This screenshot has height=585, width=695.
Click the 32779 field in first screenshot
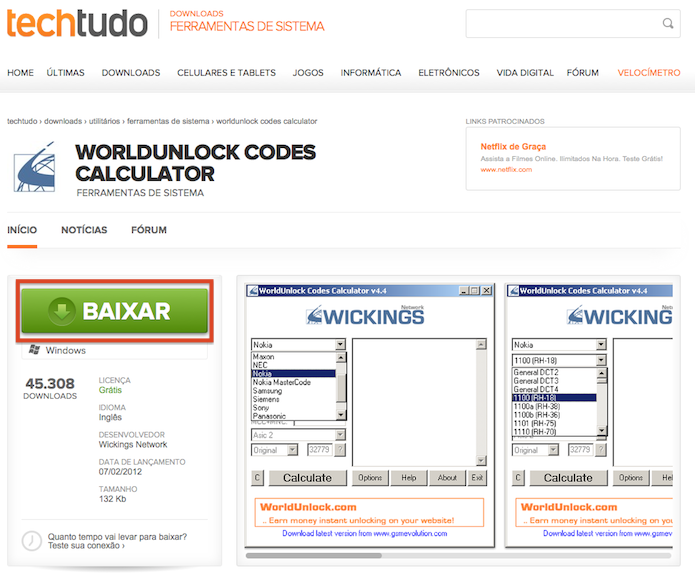pyautogui.click(x=320, y=450)
